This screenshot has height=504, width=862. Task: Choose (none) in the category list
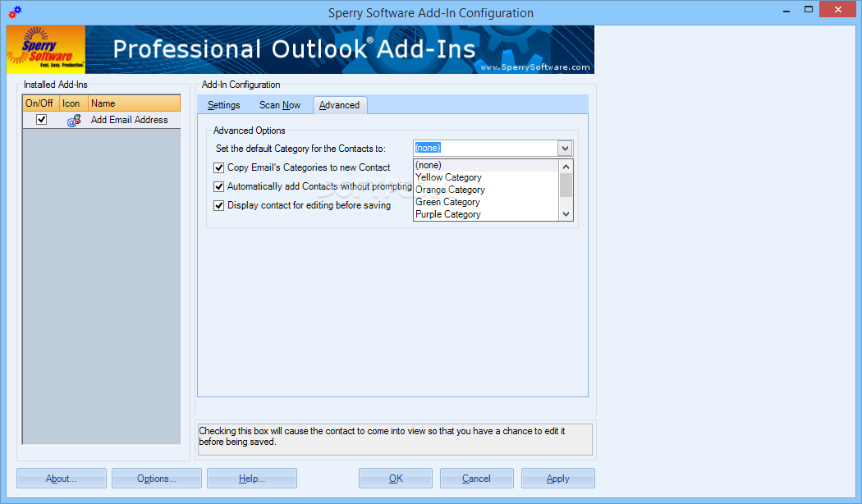coord(486,166)
